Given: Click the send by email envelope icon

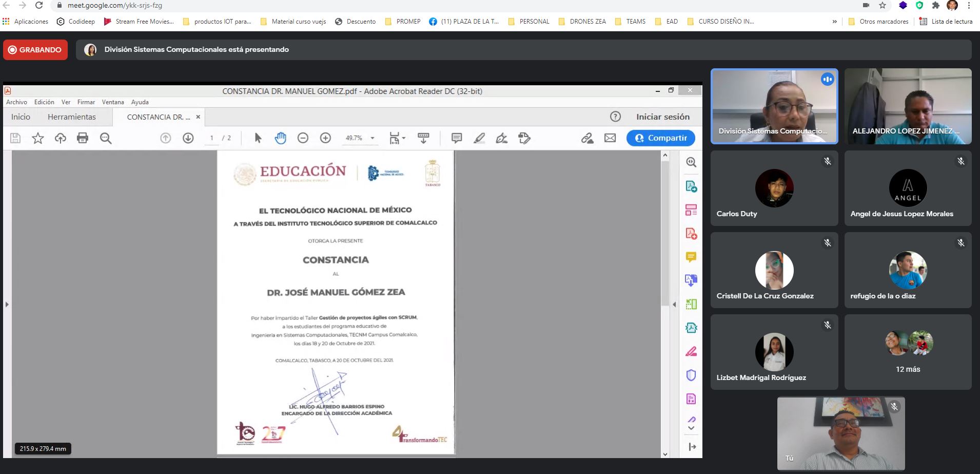Looking at the screenshot, I should pyautogui.click(x=610, y=138).
